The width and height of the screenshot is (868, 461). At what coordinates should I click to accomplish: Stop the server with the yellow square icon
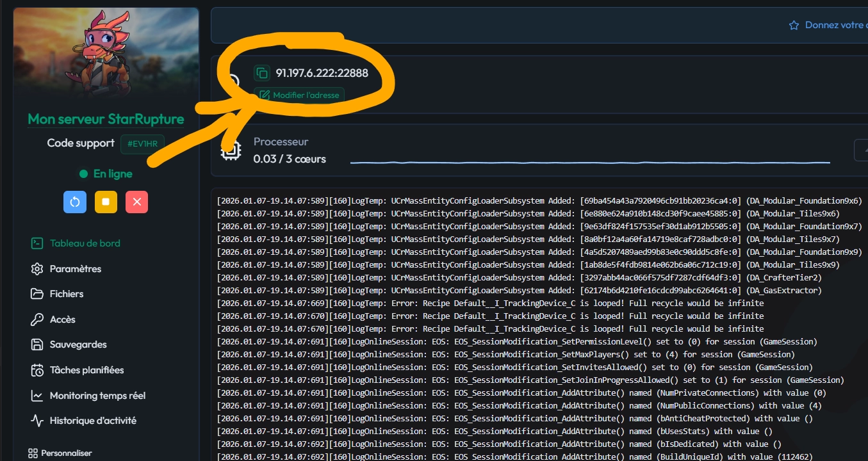(x=106, y=202)
